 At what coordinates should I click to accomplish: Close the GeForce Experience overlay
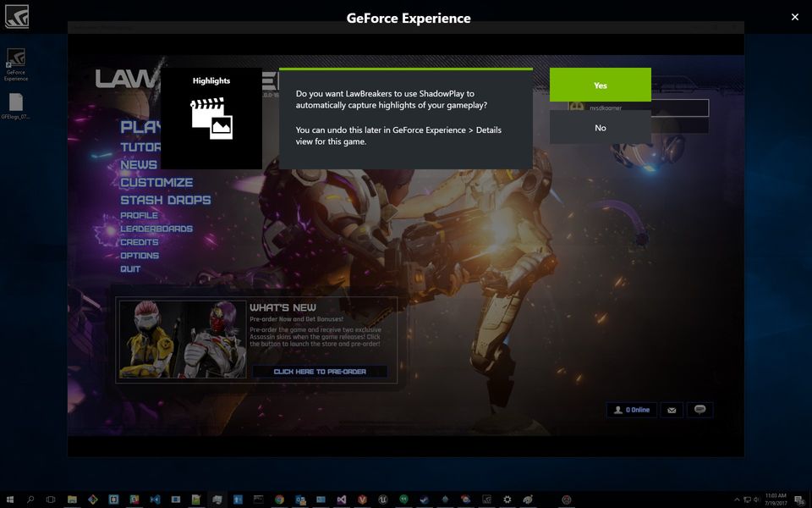click(x=795, y=17)
